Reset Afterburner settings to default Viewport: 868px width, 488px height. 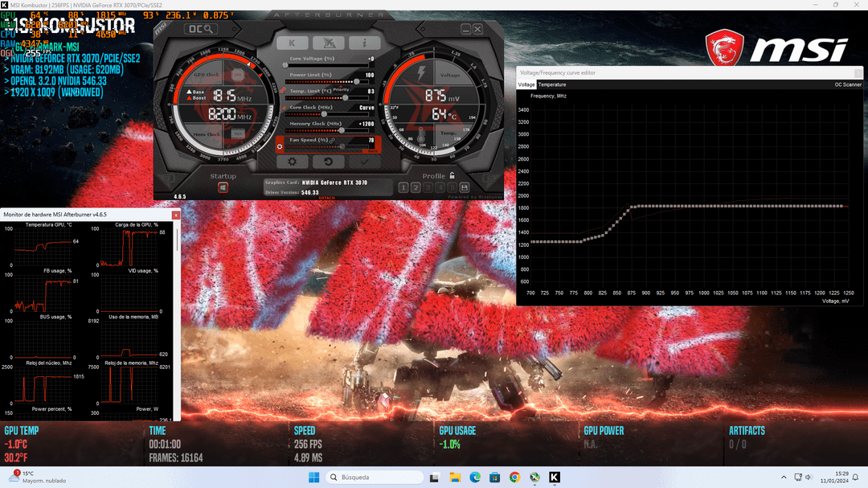coord(328,162)
